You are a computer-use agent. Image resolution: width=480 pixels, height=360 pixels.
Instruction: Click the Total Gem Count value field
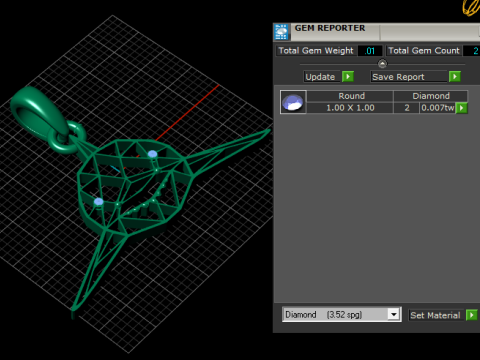(x=472, y=51)
